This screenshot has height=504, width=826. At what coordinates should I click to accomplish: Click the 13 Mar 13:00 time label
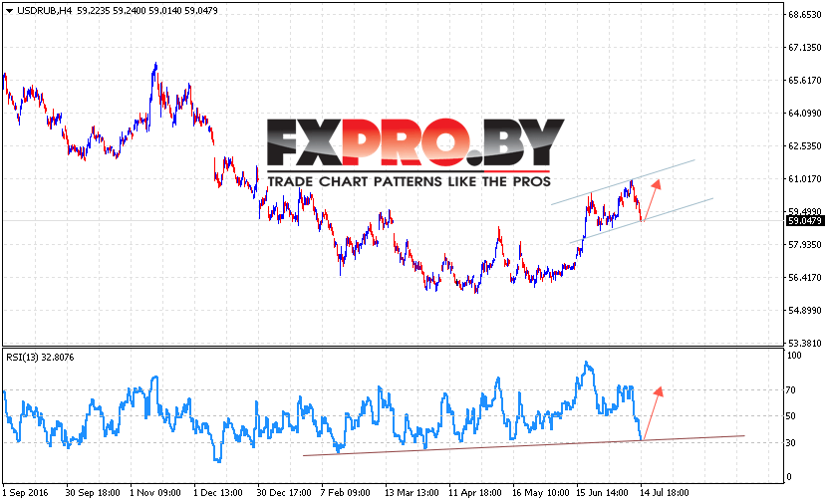[x=412, y=493]
